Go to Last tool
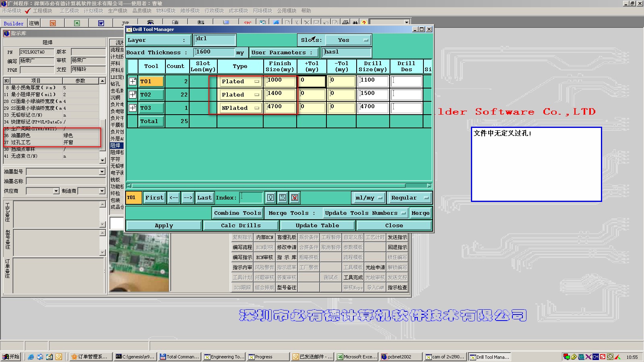 tap(204, 197)
